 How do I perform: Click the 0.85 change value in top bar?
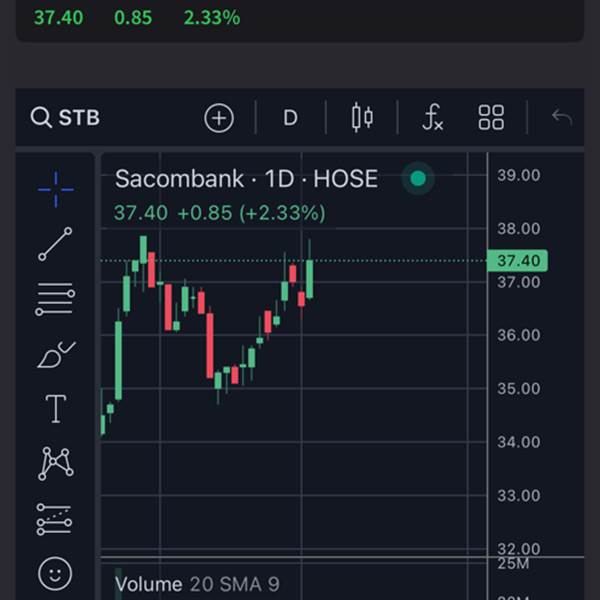[x=133, y=18]
